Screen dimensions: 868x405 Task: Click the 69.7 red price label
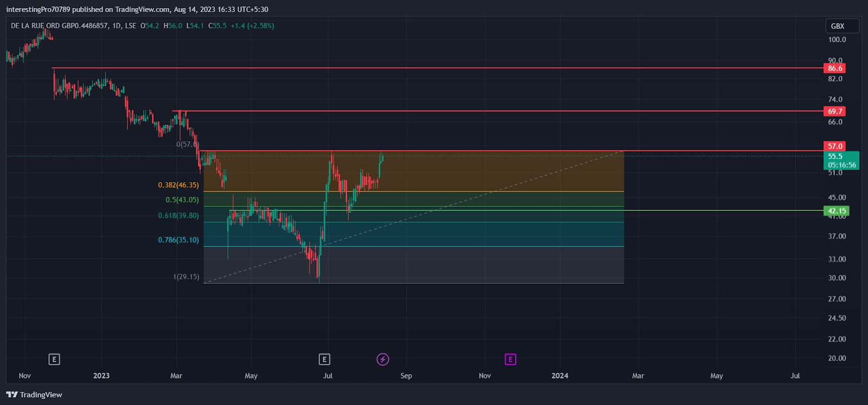click(834, 111)
